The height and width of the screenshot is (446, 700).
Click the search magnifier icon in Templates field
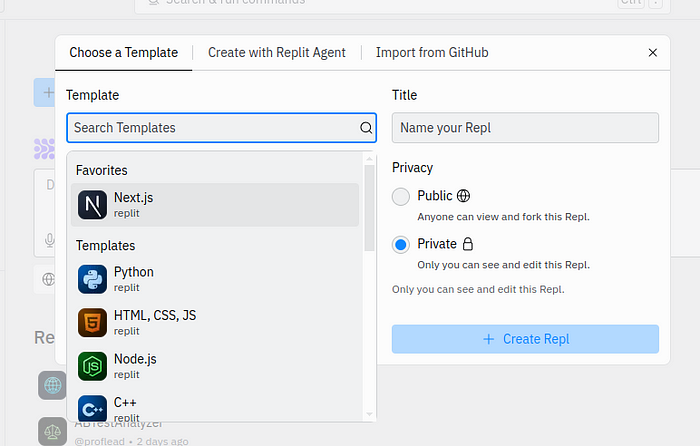[366, 128]
